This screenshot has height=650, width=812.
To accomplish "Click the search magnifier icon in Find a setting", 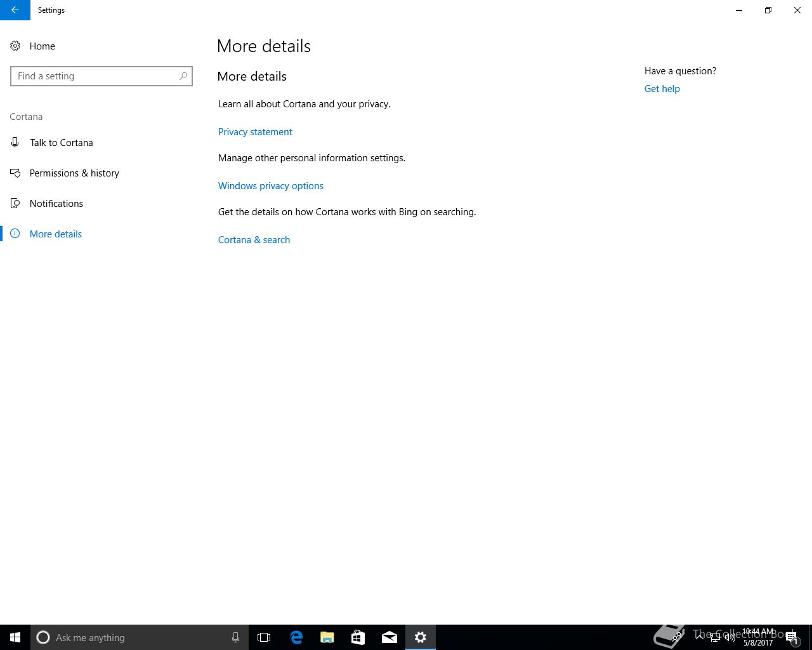I will [x=183, y=76].
